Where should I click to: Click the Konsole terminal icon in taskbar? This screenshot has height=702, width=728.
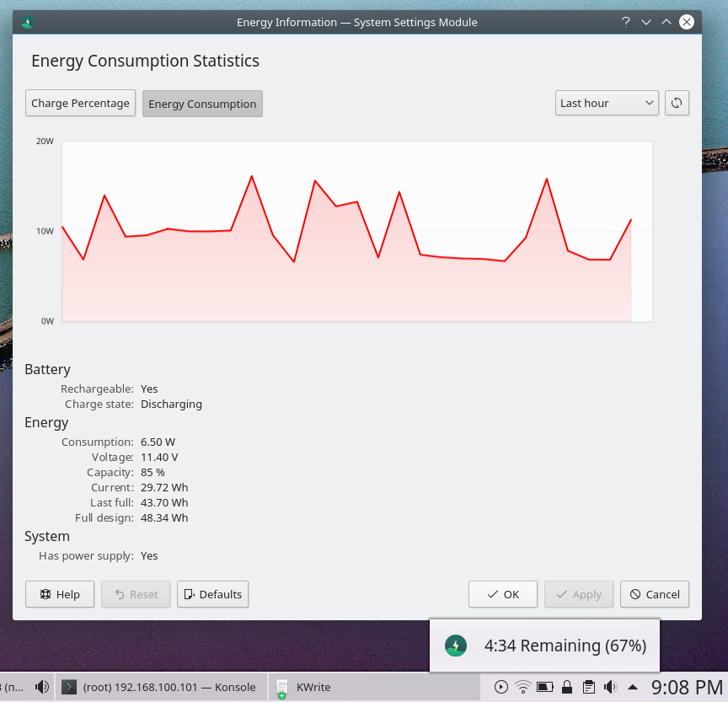click(69, 687)
